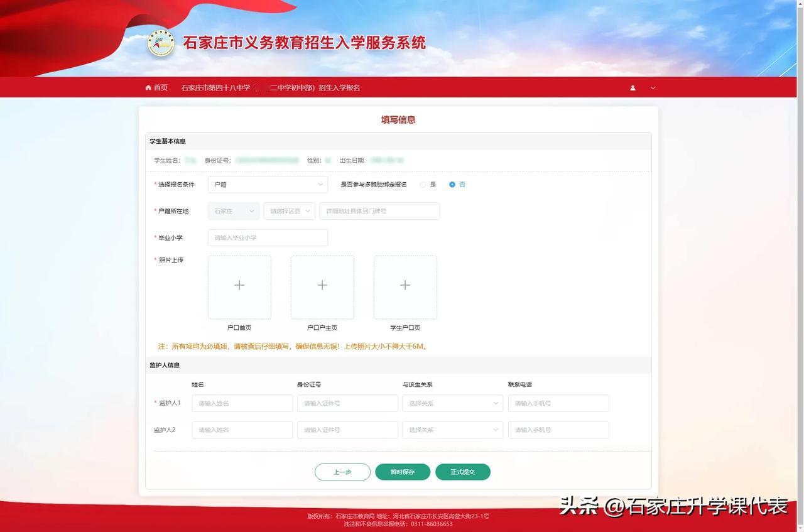Expand the chevron next to the account icon
804x532 pixels.
653,88
